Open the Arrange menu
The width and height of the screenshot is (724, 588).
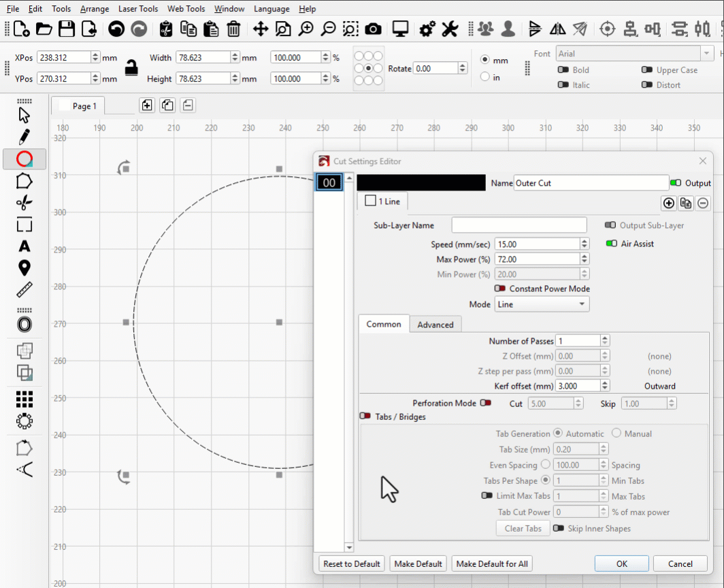[x=94, y=9]
